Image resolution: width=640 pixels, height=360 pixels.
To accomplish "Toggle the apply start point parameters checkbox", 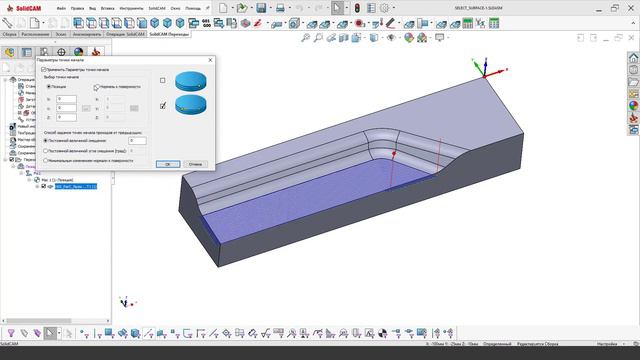I will [44, 69].
